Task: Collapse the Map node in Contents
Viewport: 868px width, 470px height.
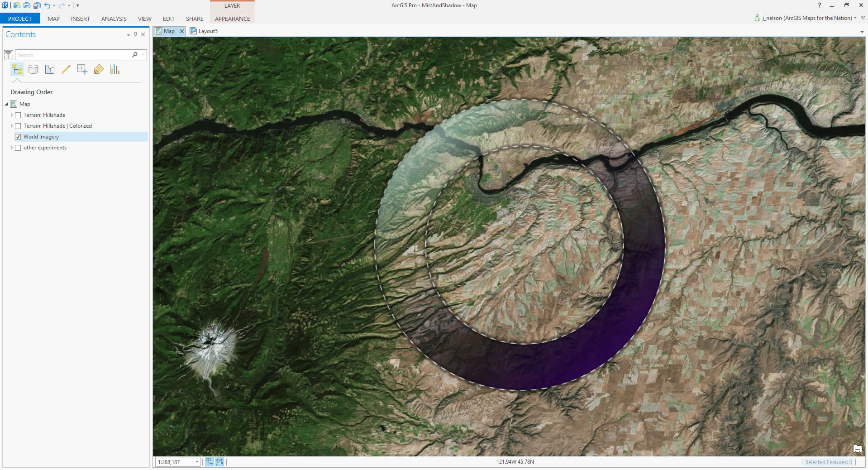Action: [x=6, y=104]
